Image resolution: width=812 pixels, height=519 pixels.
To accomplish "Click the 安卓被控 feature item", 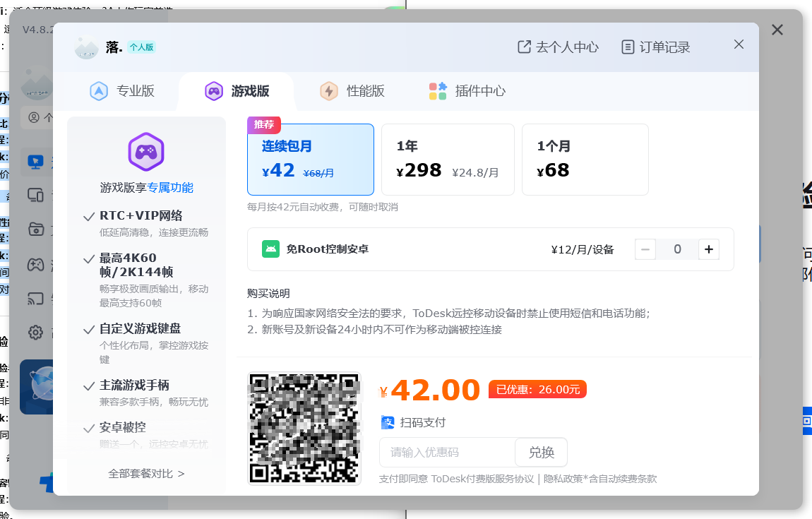I will 146,435.
